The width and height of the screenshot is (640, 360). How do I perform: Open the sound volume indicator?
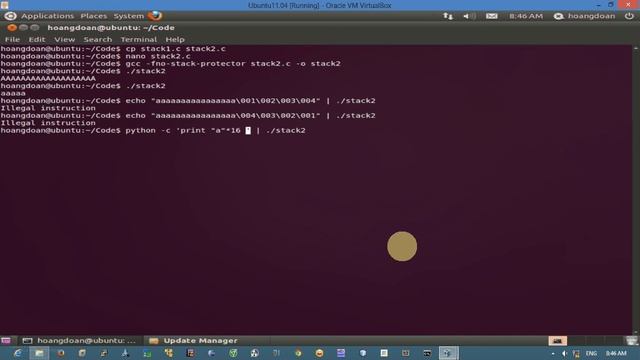pyautogui.click(x=469, y=16)
